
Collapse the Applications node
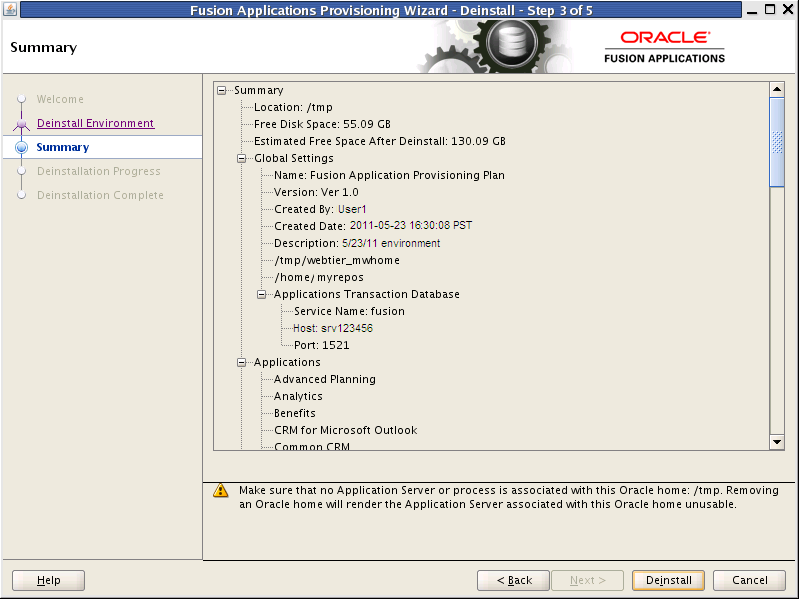(242, 362)
